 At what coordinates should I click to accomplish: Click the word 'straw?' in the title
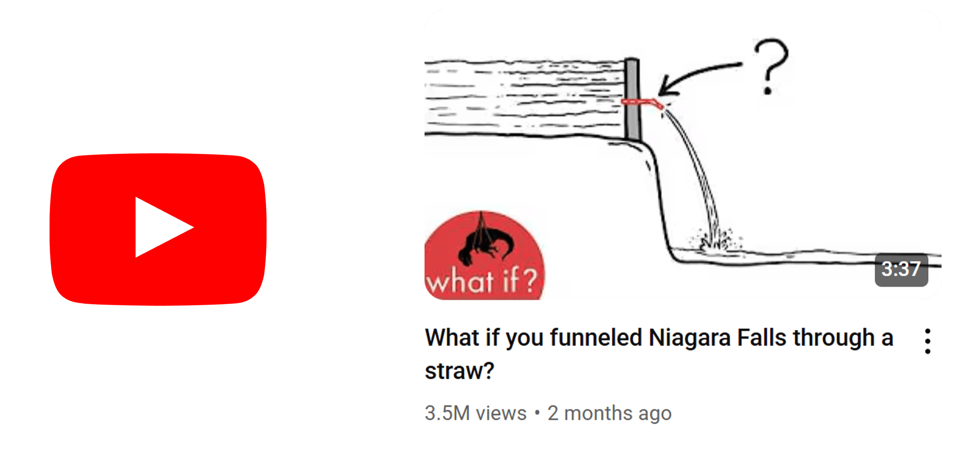click(x=459, y=371)
